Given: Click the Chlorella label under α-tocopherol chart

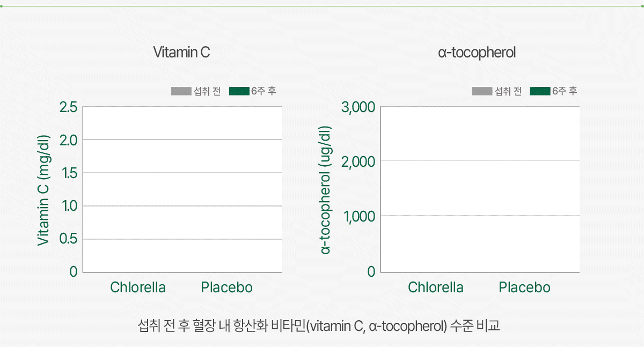Looking at the screenshot, I should click(x=436, y=287).
